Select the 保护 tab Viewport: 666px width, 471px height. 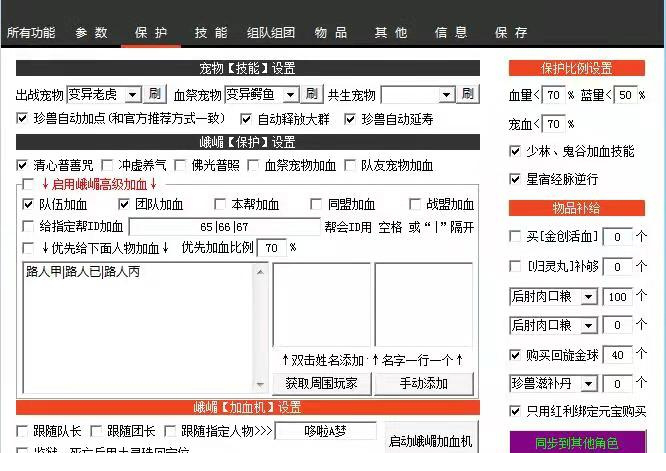(151, 33)
